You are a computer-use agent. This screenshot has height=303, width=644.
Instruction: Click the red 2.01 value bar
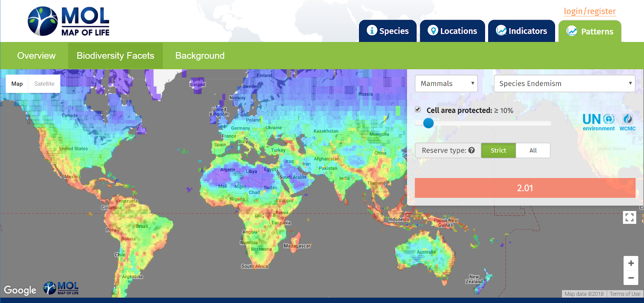(525, 188)
